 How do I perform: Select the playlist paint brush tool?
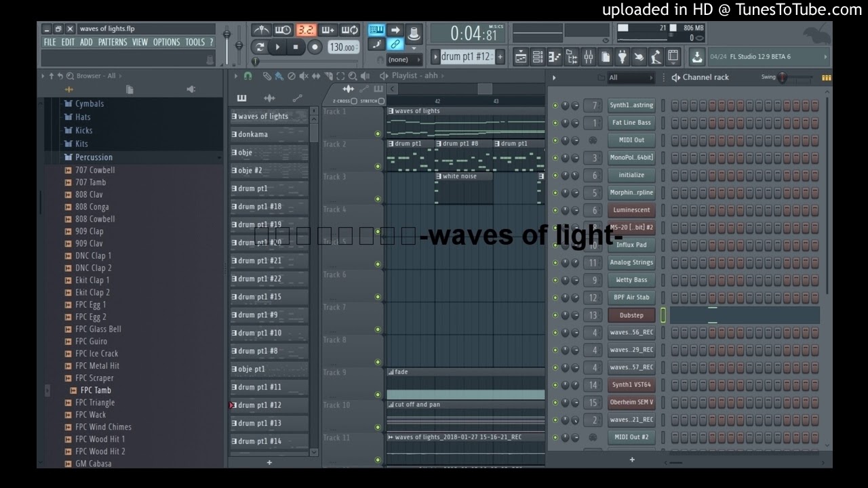click(279, 76)
